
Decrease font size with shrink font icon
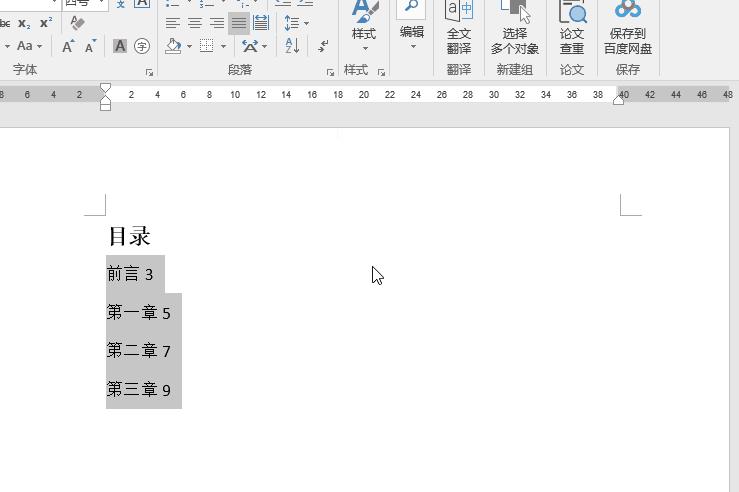[x=90, y=46]
